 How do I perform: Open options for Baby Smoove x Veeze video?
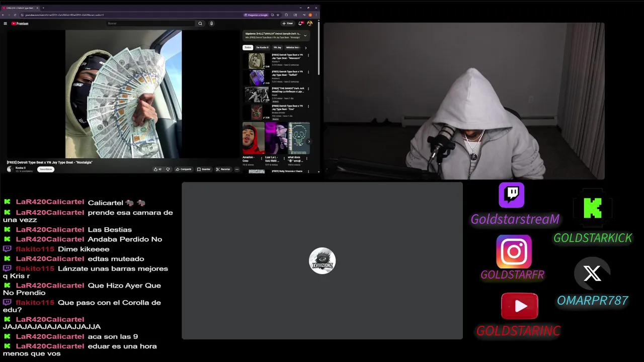pos(308,171)
